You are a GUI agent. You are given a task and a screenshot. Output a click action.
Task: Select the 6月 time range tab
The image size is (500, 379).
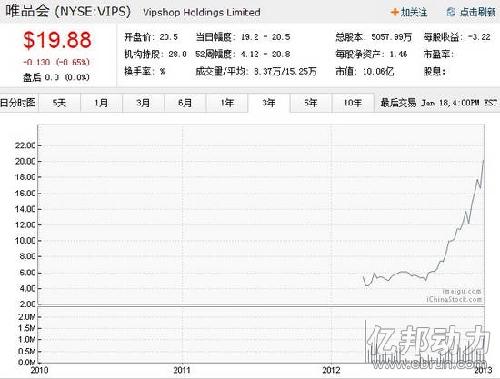point(185,103)
